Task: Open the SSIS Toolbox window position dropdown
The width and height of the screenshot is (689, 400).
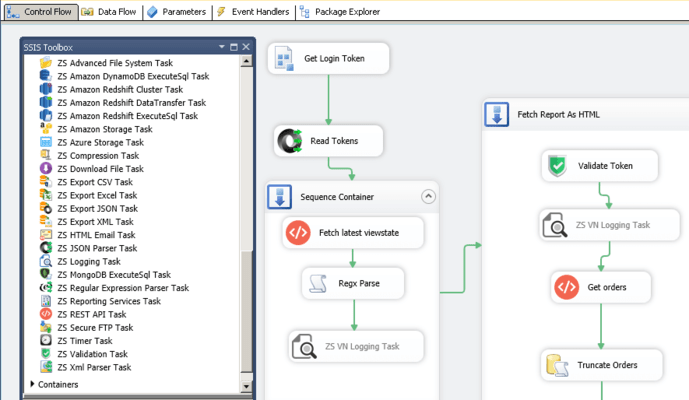Action: click(x=221, y=47)
